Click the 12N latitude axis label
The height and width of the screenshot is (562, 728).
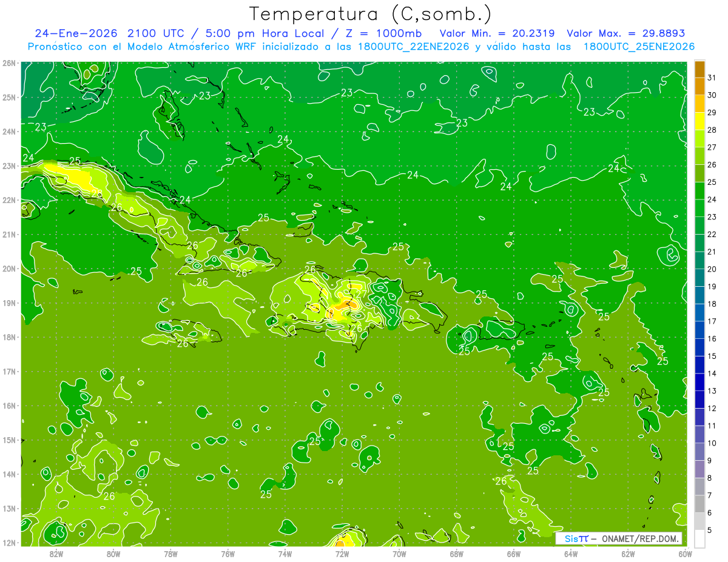point(9,543)
